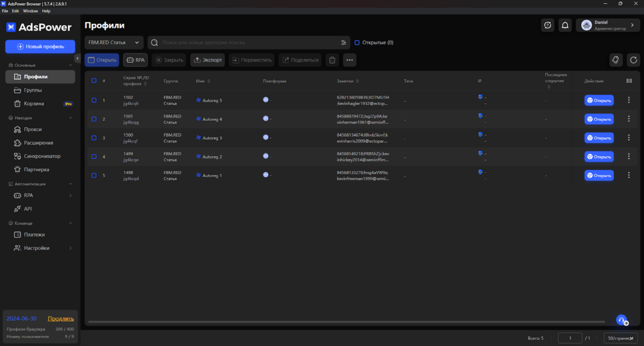644x346 pixels.
Task: Open row menu dots for Autoreg 5
Action: [629, 100]
